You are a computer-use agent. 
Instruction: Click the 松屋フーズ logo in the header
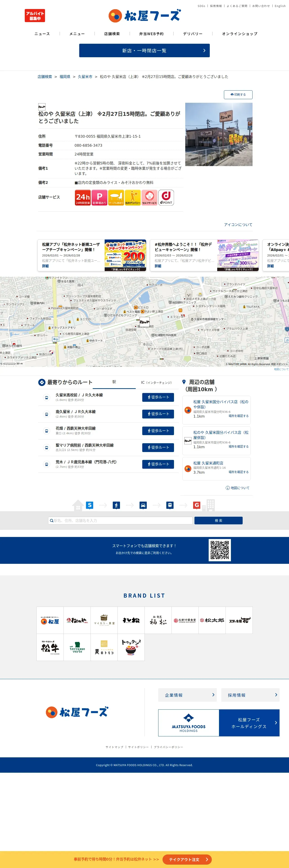click(x=144, y=16)
